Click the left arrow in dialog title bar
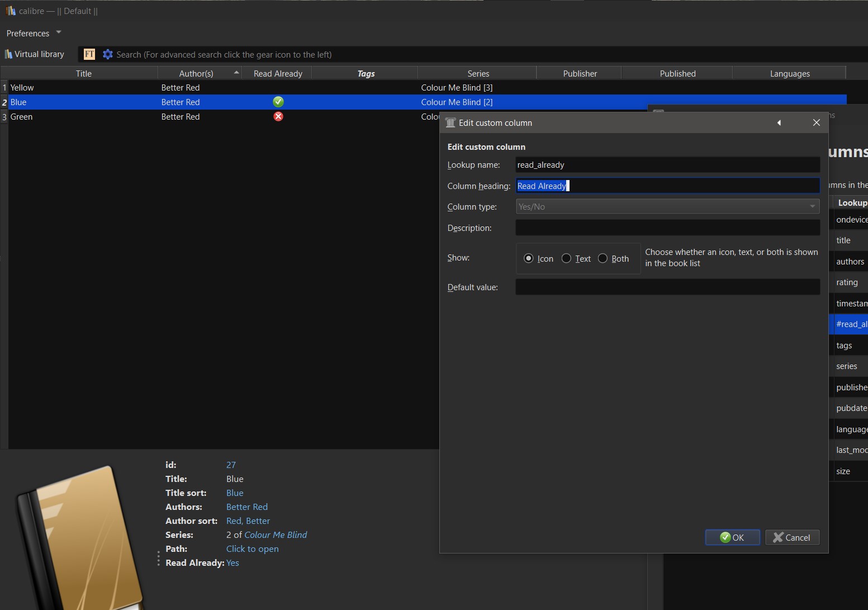The image size is (868, 610). pos(779,123)
